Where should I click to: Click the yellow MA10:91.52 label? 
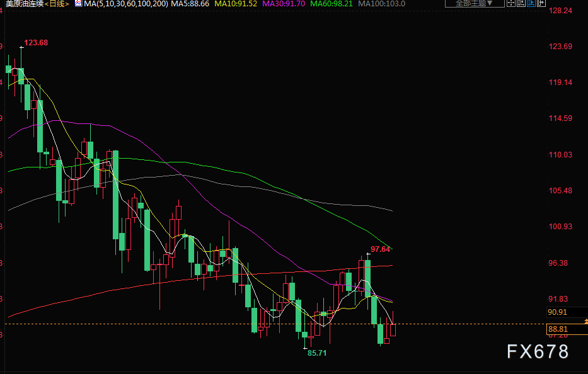pos(236,4)
